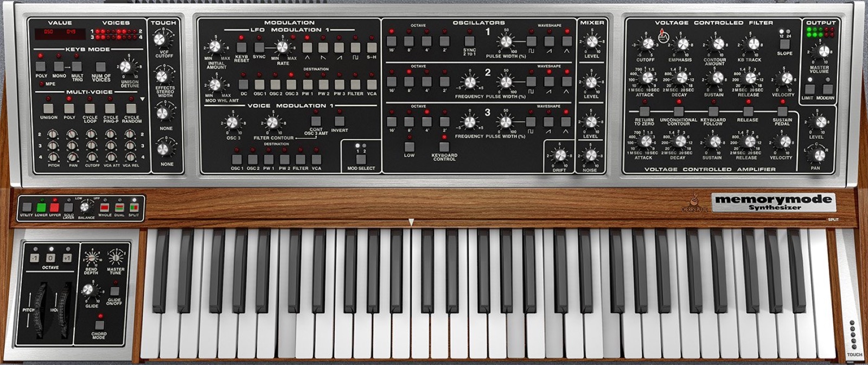The image size is (868, 365).
Task: Set oscillator 1 octave to 16'
Action: [391, 41]
